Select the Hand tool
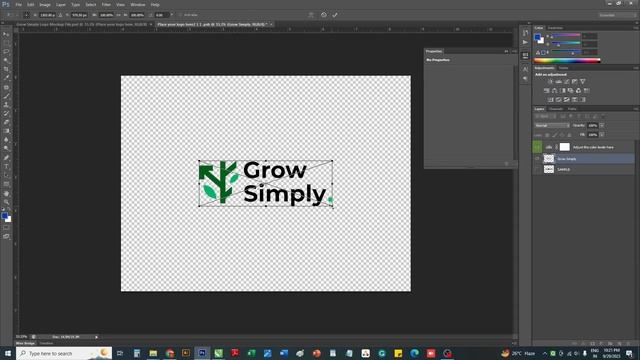The image size is (640, 360). (x=6, y=193)
